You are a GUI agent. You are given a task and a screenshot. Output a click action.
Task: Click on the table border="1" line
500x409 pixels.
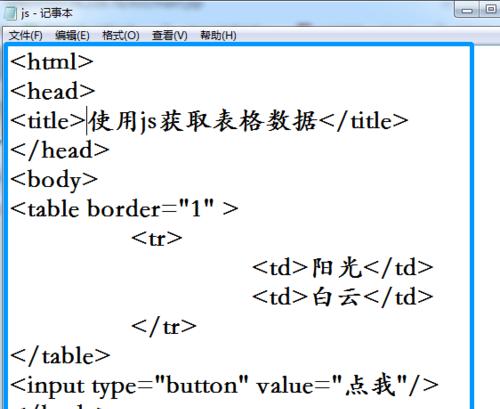(x=125, y=209)
